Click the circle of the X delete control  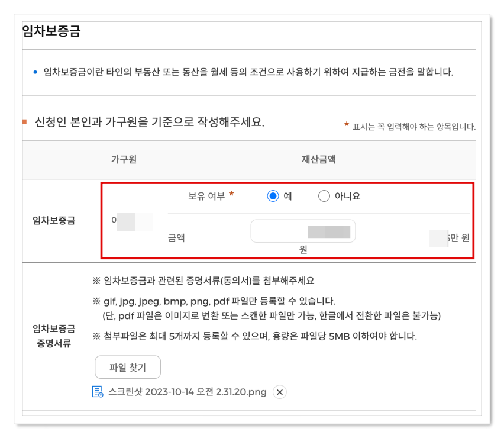click(279, 392)
